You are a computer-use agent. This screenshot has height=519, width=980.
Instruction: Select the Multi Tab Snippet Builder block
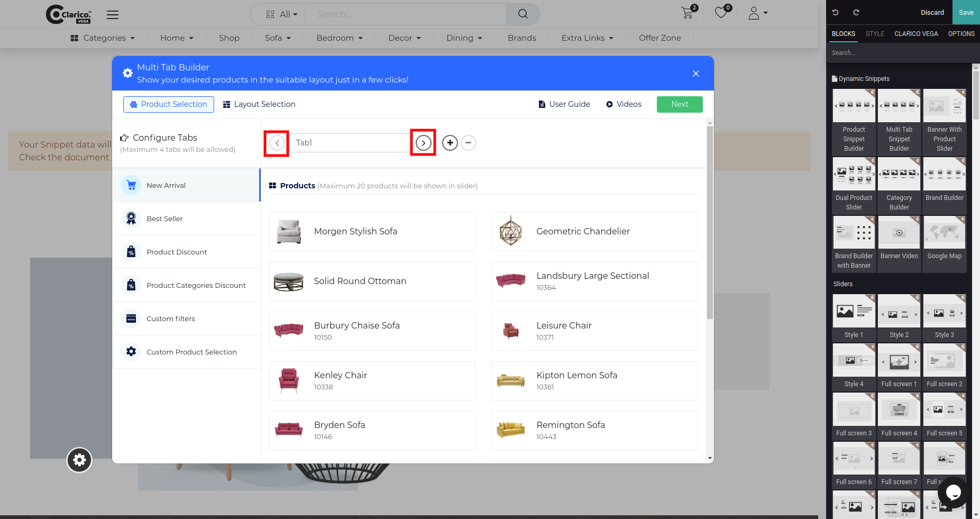pos(899,122)
